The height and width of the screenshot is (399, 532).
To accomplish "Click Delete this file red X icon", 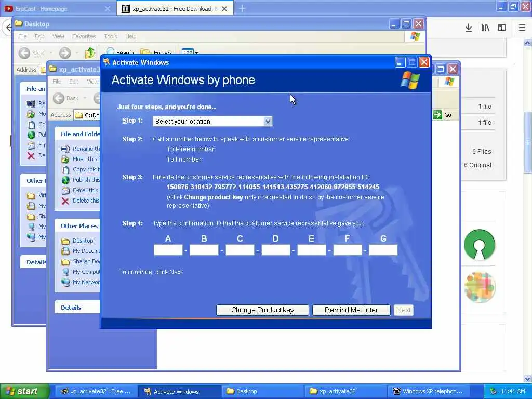I will pyautogui.click(x=65, y=201).
